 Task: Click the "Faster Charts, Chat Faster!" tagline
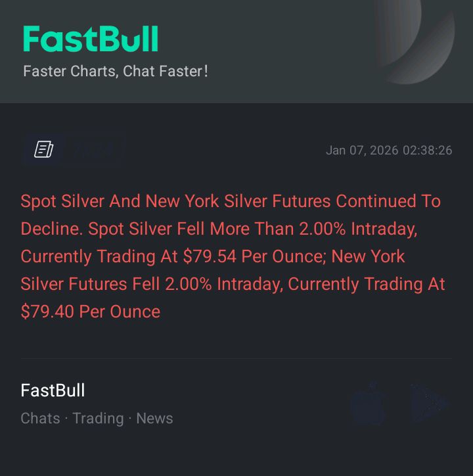coord(115,71)
